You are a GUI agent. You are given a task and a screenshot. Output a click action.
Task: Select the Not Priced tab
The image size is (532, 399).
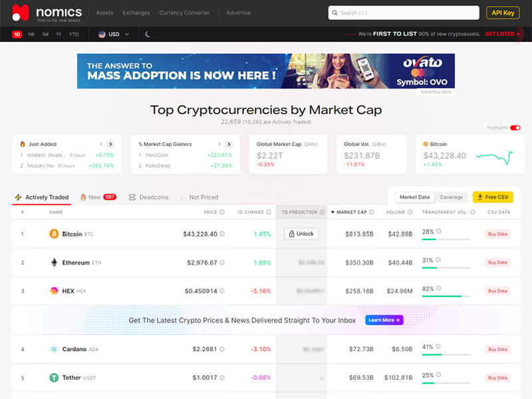point(199,197)
